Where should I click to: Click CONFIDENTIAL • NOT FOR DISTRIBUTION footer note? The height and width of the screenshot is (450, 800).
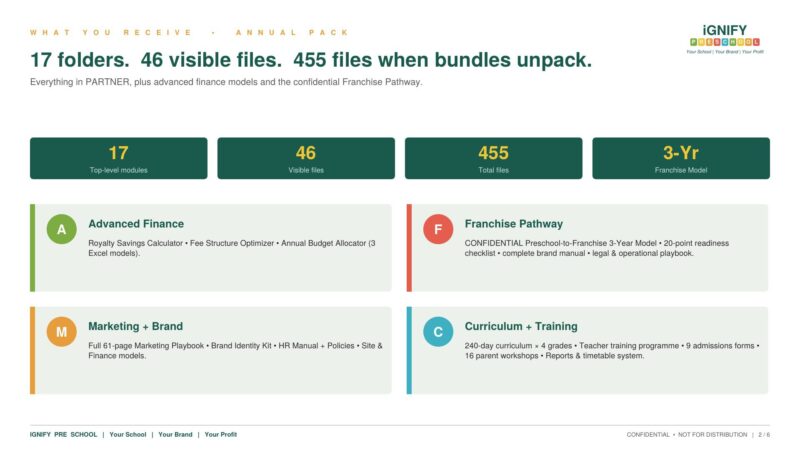[x=687, y=435]
